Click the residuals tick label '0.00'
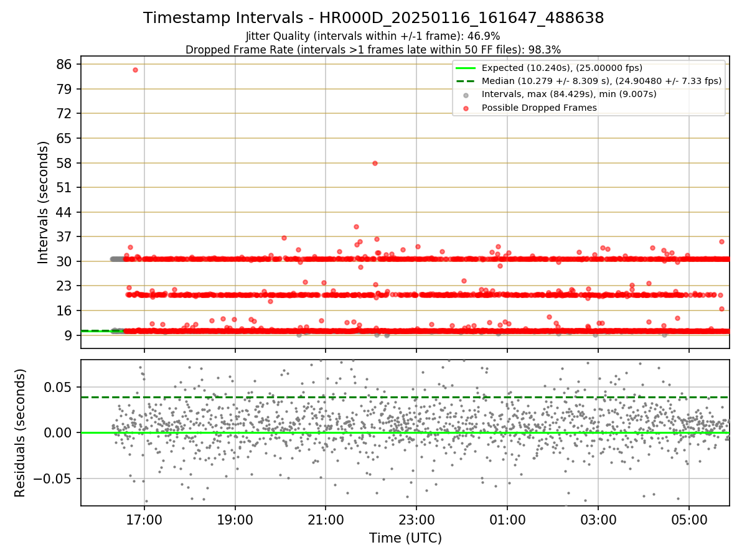This screenshot has height=560, width=747. (x=59, y=432)
